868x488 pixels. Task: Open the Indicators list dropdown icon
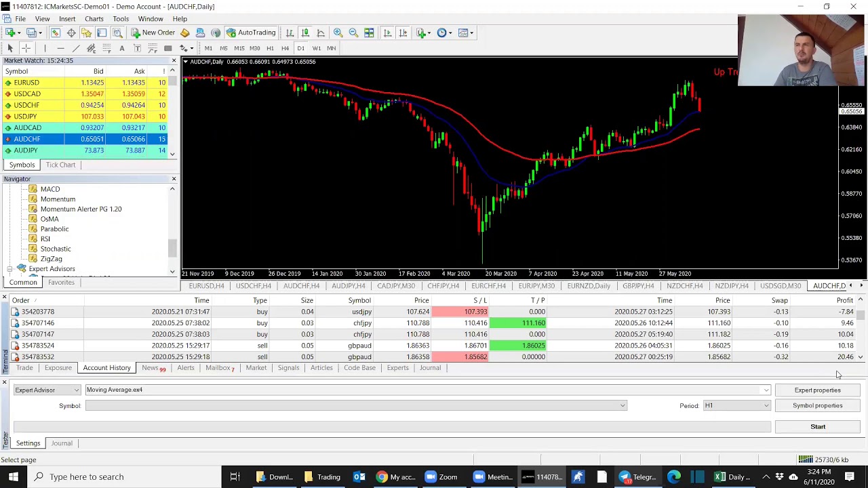[423, 33]
